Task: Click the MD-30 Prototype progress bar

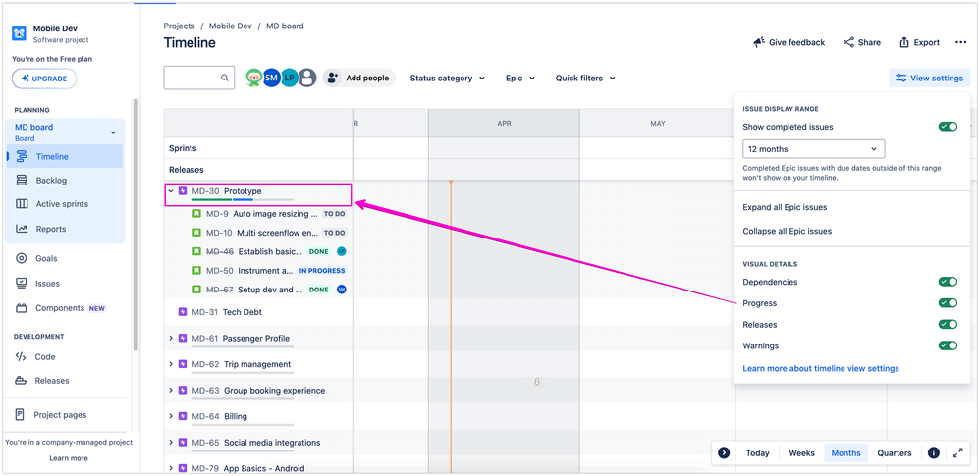Action: [244, 199]
